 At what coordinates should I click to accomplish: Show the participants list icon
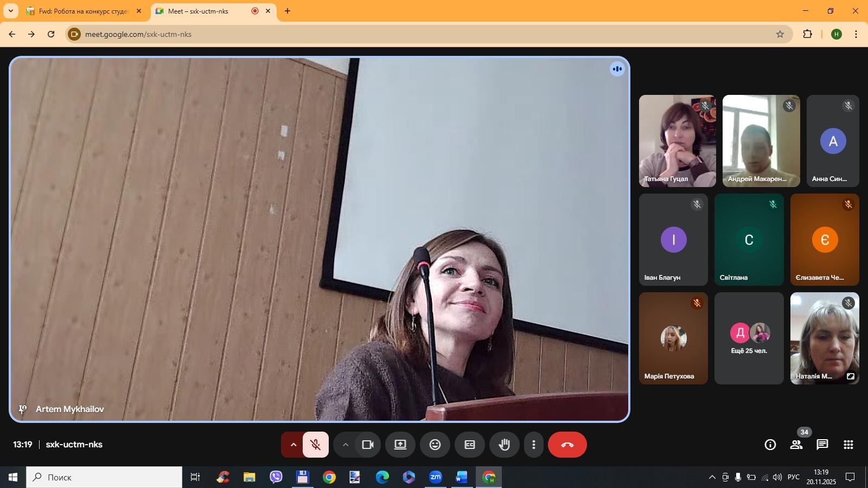[x=796, y=445]
